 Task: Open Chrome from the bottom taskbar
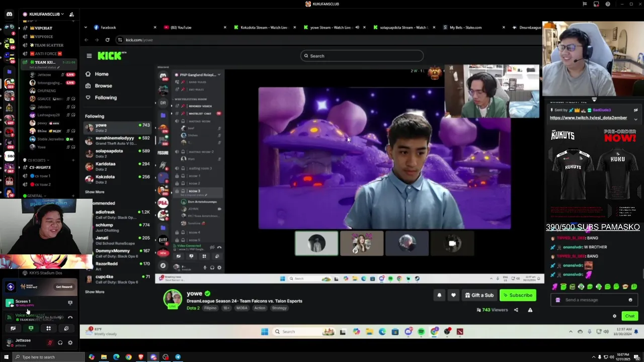click(128, 357)
